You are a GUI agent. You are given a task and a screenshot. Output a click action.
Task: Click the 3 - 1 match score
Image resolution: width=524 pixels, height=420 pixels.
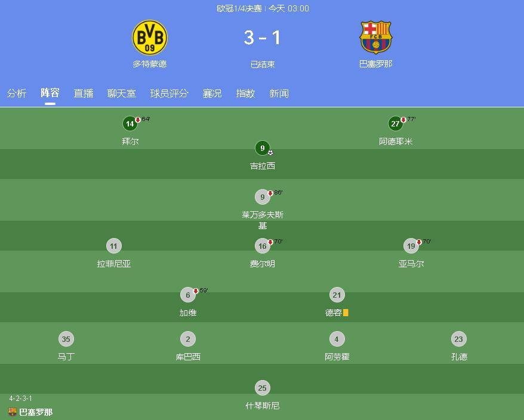pos(262,38)
